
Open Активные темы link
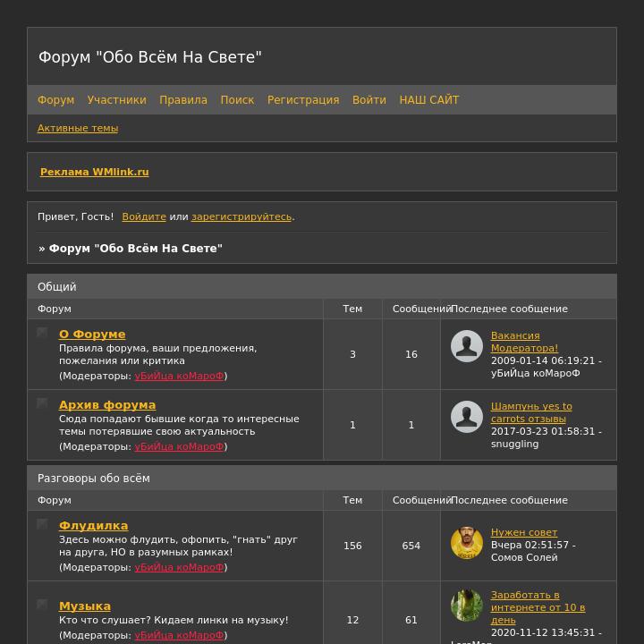coord(78,128)
